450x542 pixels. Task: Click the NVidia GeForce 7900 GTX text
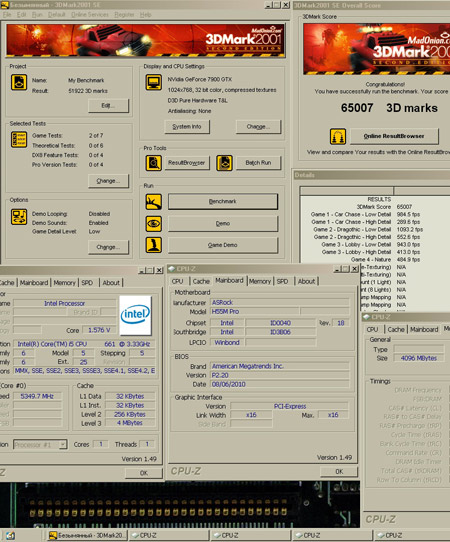[x=200, y=79]
